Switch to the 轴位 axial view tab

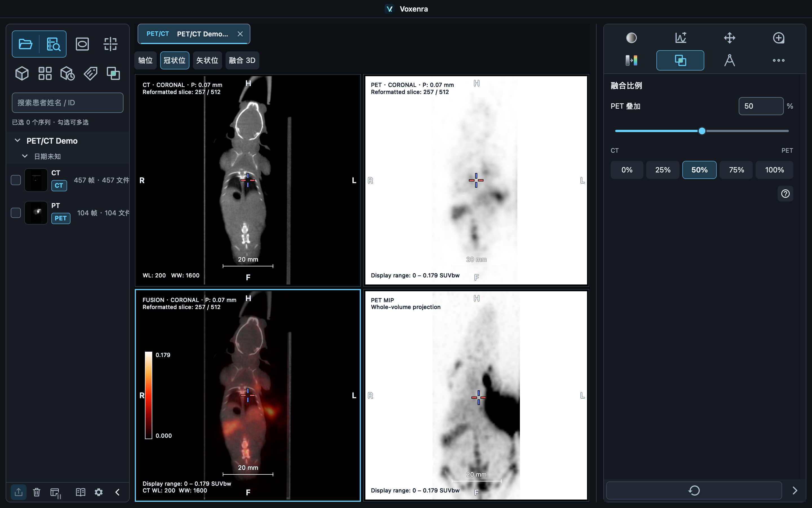pyautogui.click(x=145, y=60)
